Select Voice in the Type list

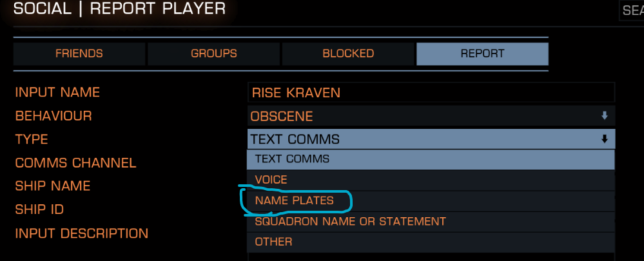[271, 180]
